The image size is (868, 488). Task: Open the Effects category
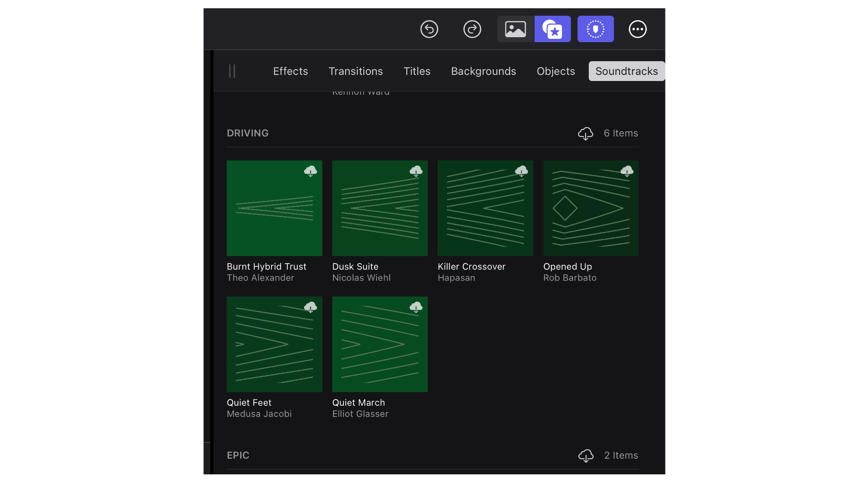tap(290, 71)
